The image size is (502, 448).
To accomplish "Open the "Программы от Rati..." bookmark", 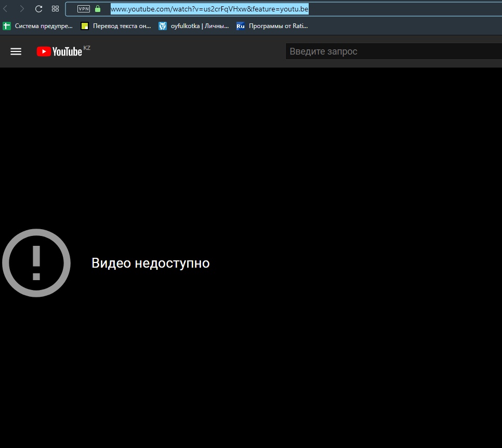I will tap(278, 25).
